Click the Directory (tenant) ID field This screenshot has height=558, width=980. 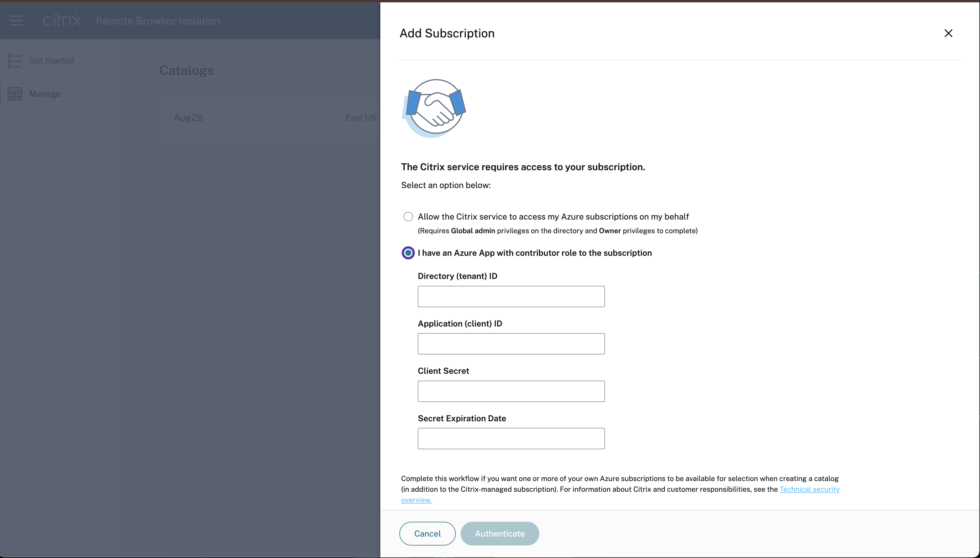(511, 296)
